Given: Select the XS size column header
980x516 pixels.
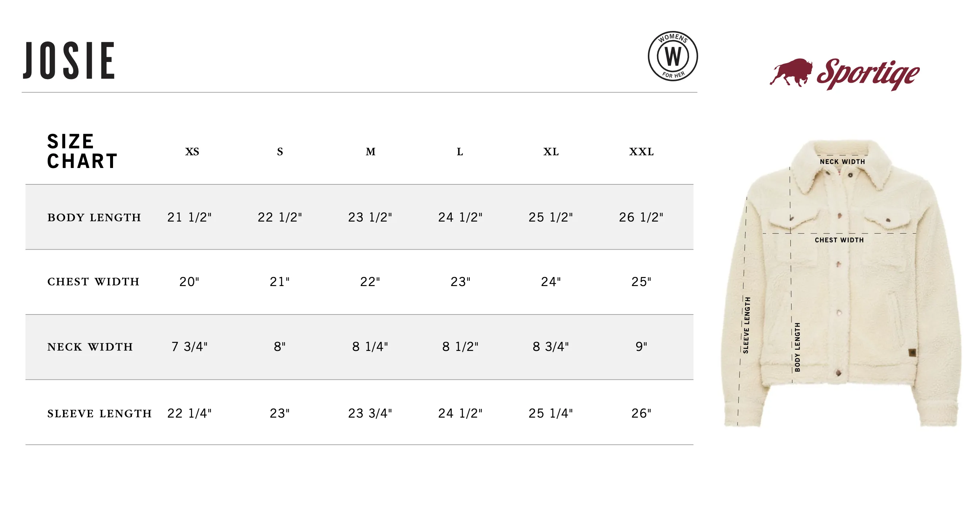Looking at the screenshot, I should pos(192,152).
